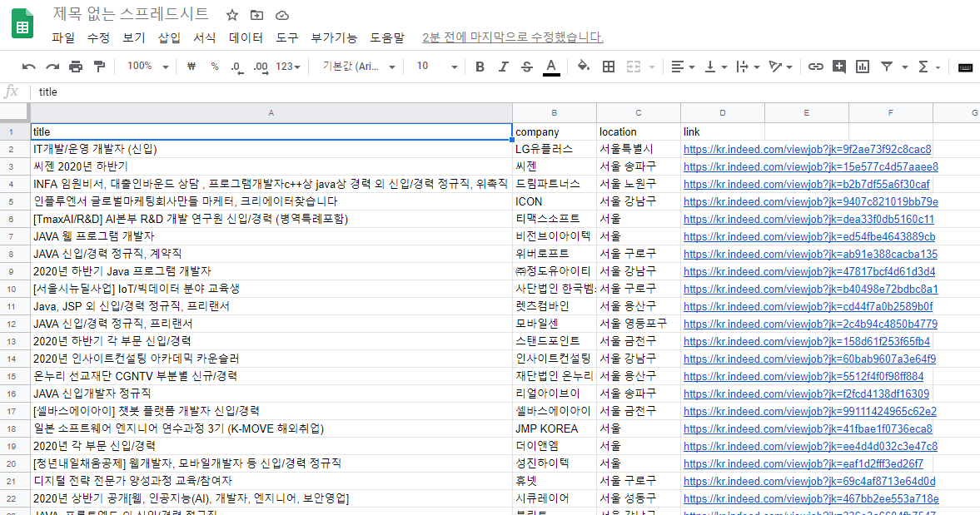Open the Google Sheets home icon
Viewport: 980px width, 515px height.
22,24
